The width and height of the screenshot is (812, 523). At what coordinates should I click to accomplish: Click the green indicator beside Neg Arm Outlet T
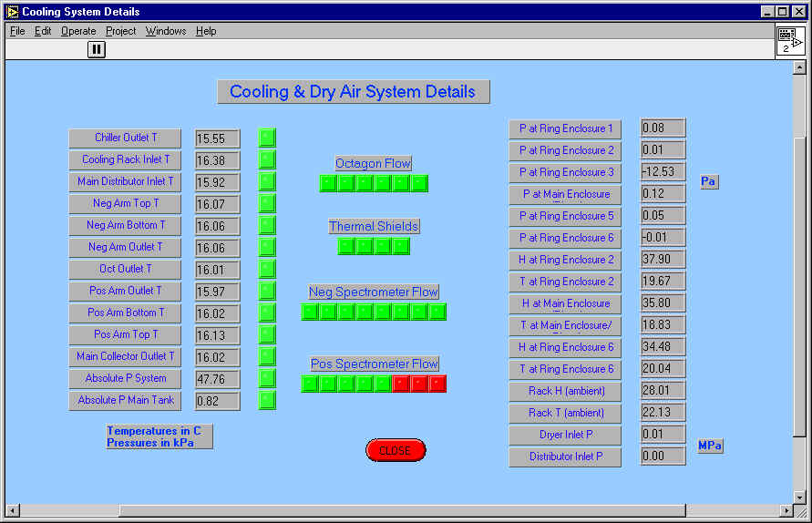tap(267, 247)
